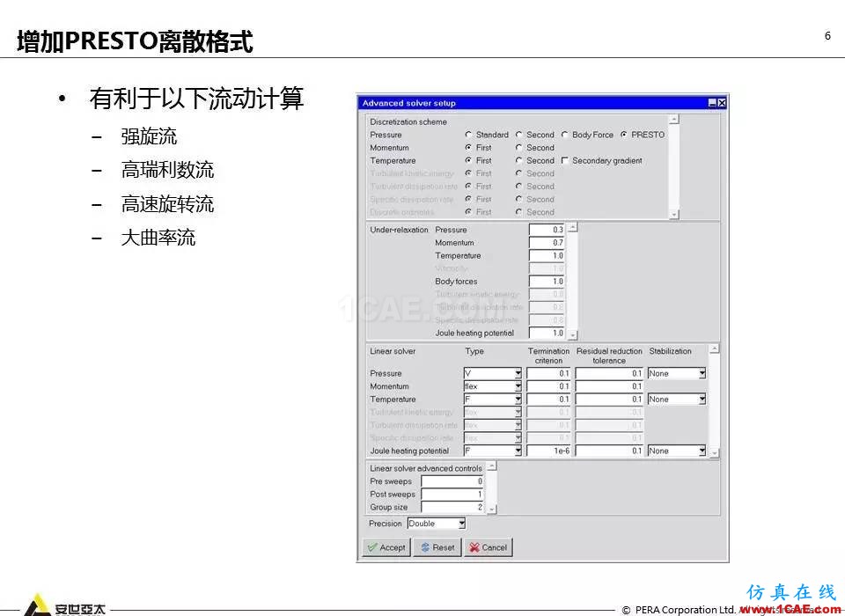Choose Standard for Pressure discretization
This screenshot has height=616, width=845.
point(469,135)
